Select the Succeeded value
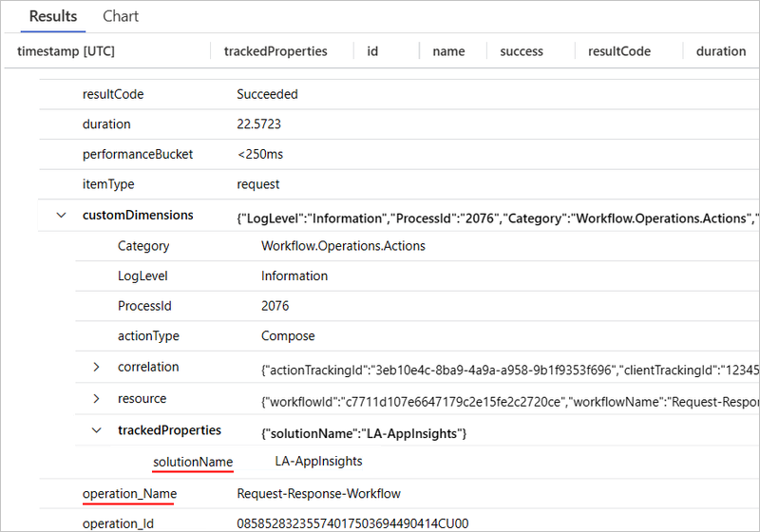This screenshot has height=532, width=760. [x=267, y=94]
